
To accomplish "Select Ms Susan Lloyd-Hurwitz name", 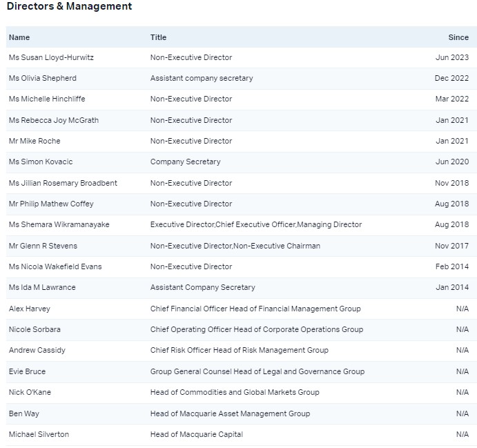I will [51, 57].
